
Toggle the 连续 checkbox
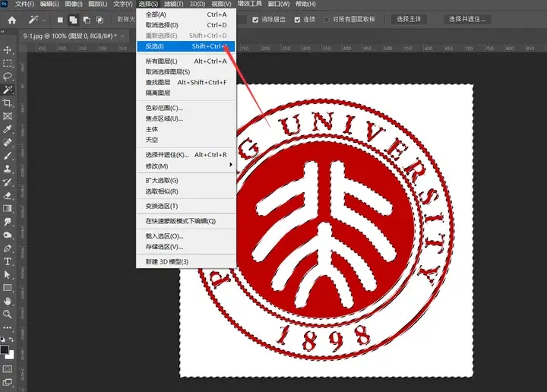point(297,20)
